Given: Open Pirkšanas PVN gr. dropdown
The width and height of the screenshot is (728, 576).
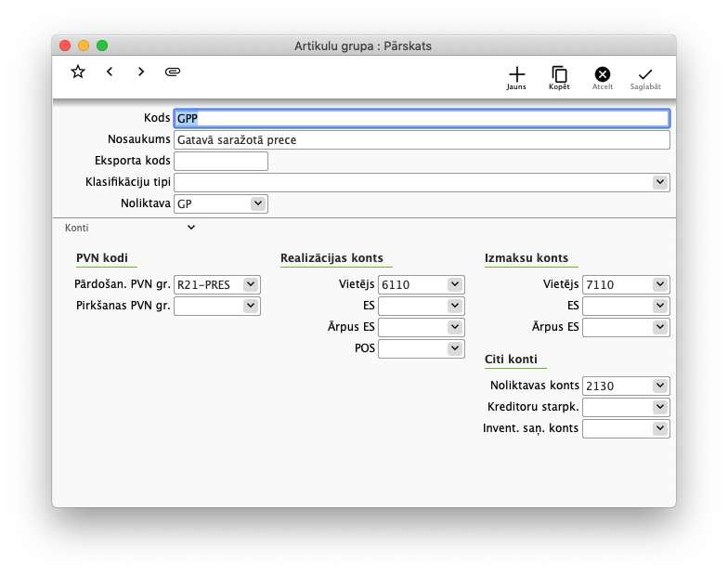Looking at the screenshot, I should (x=251, y=306).
